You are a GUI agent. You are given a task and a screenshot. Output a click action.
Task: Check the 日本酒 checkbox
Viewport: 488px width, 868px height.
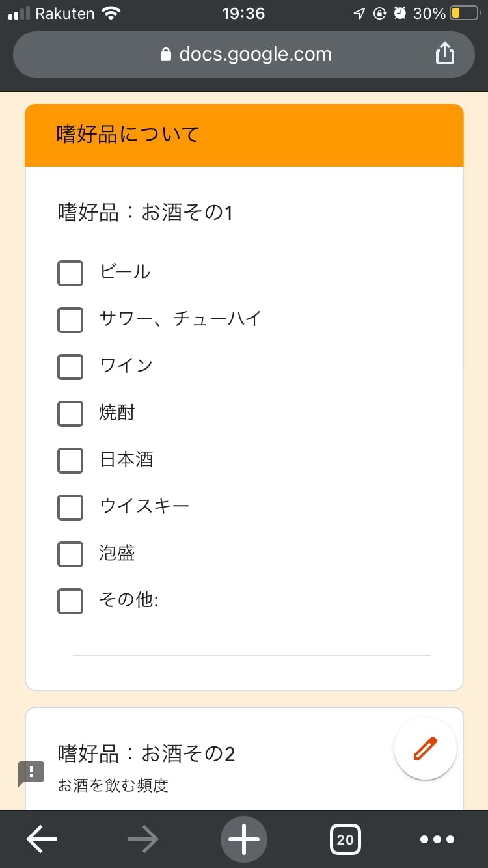point(70,461)
